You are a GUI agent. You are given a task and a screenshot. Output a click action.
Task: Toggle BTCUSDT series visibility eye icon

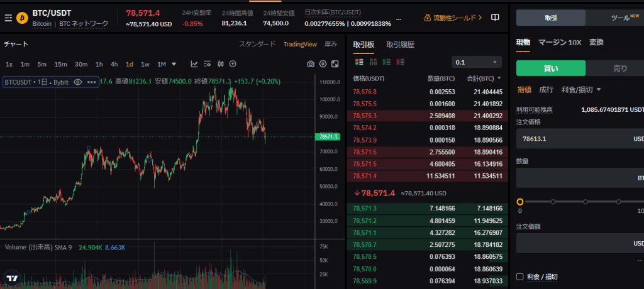tap(77, 82)
